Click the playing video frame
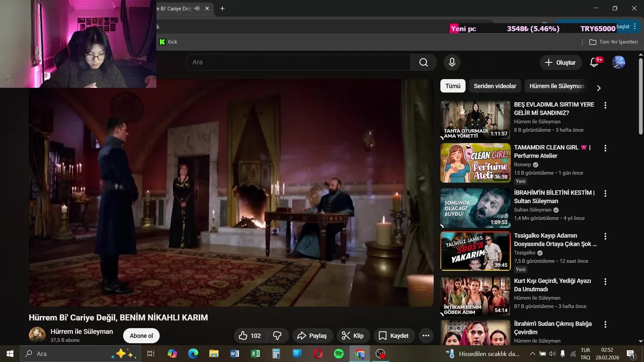 [x=231, y=193]
